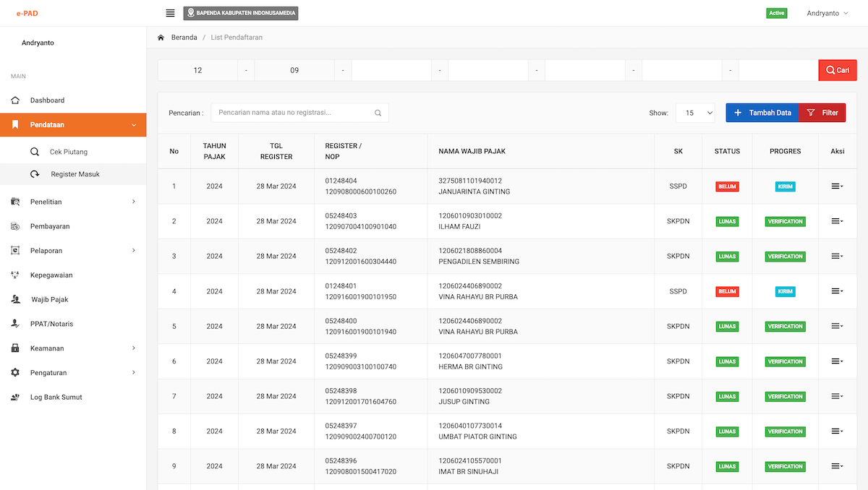Click the hamburger menu icon in header

[x=170, y=13]
